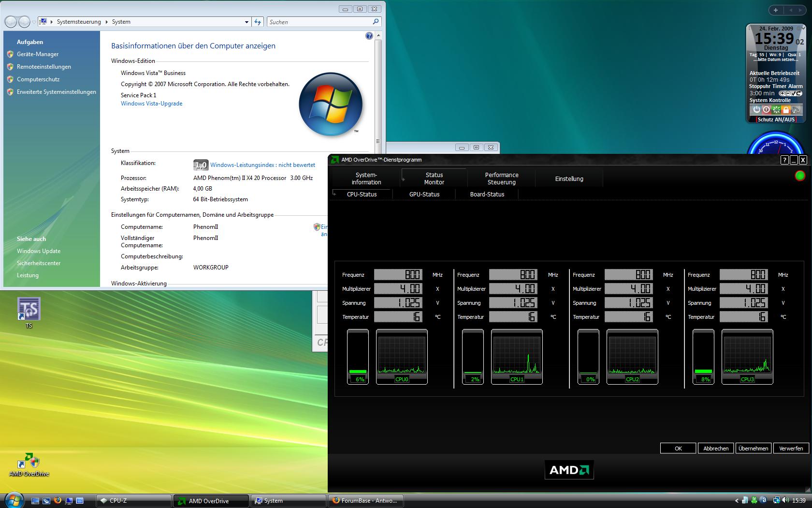Click the green standby icon in System Kontrolle gadget
Viewport: 812px width, 508px height.
click(x=776, y=110)
